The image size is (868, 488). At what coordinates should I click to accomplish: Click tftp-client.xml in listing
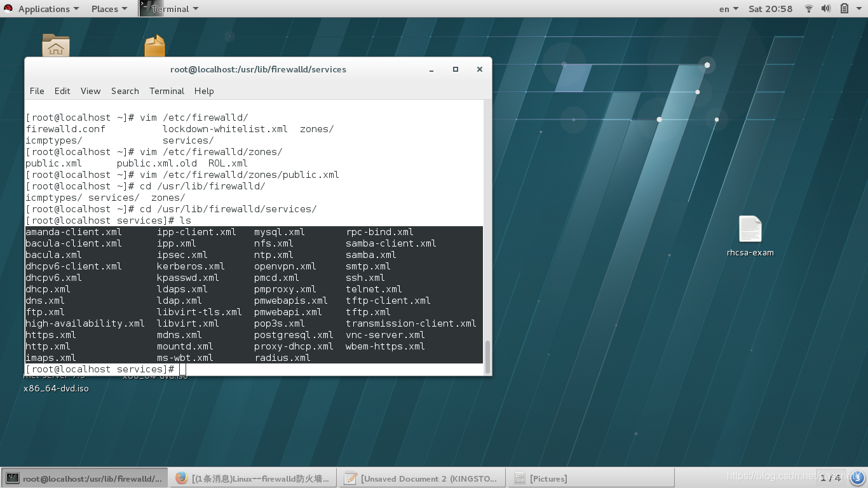tap(388, 301)
